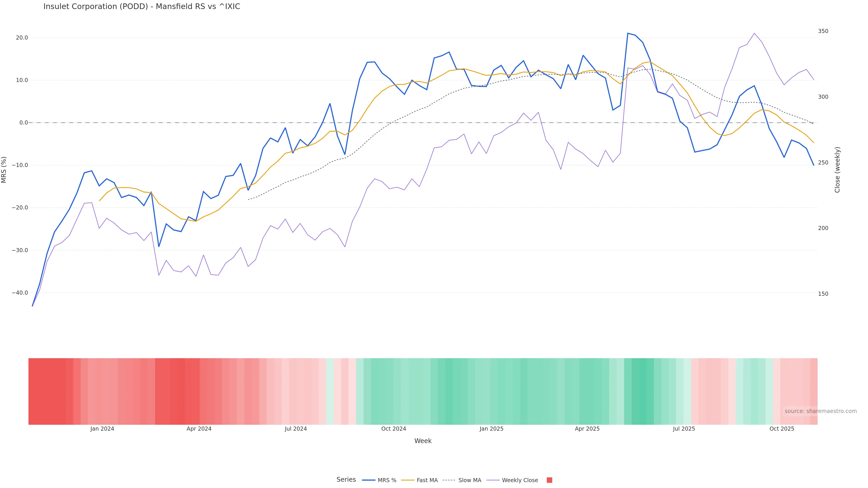Click the purple Weekly Close legend line sample

coord(493,480)
